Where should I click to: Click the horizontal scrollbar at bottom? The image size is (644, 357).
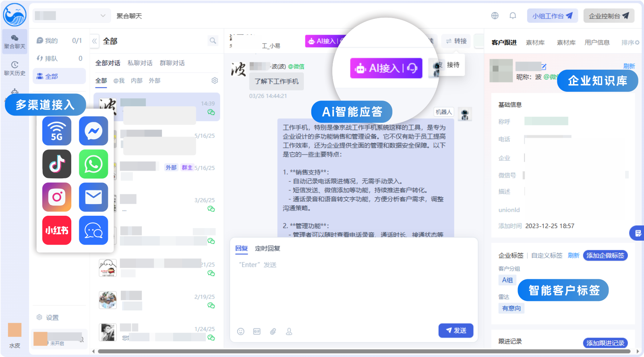pos(364,351)
